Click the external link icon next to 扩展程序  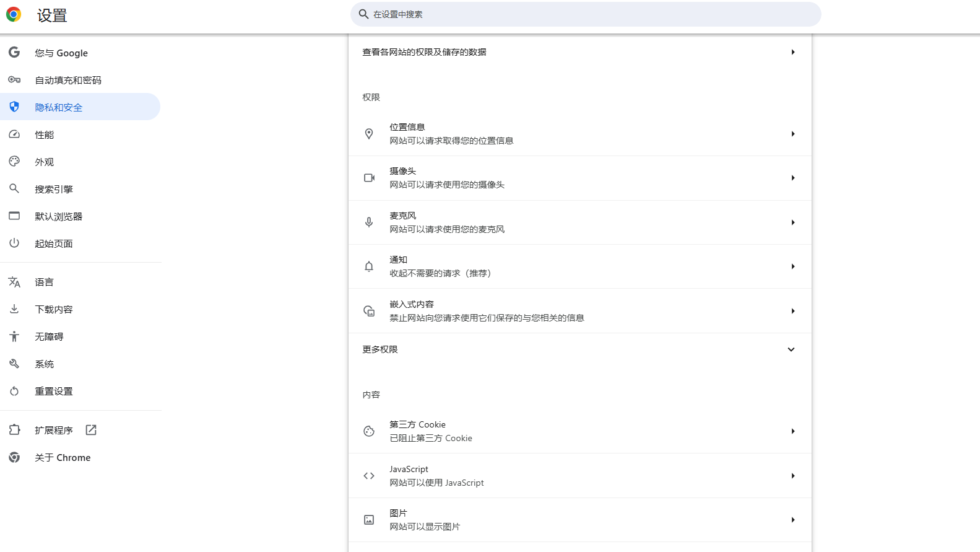[91, 430]
